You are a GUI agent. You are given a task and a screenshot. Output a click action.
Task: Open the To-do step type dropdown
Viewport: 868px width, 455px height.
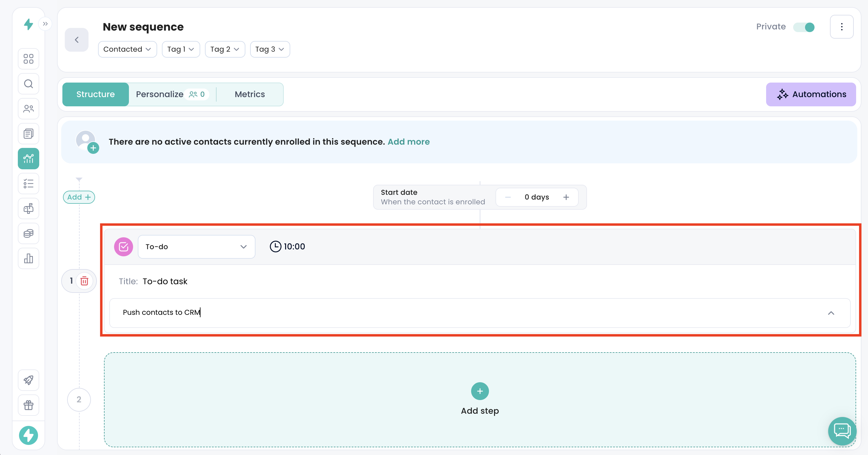point(196,247)
